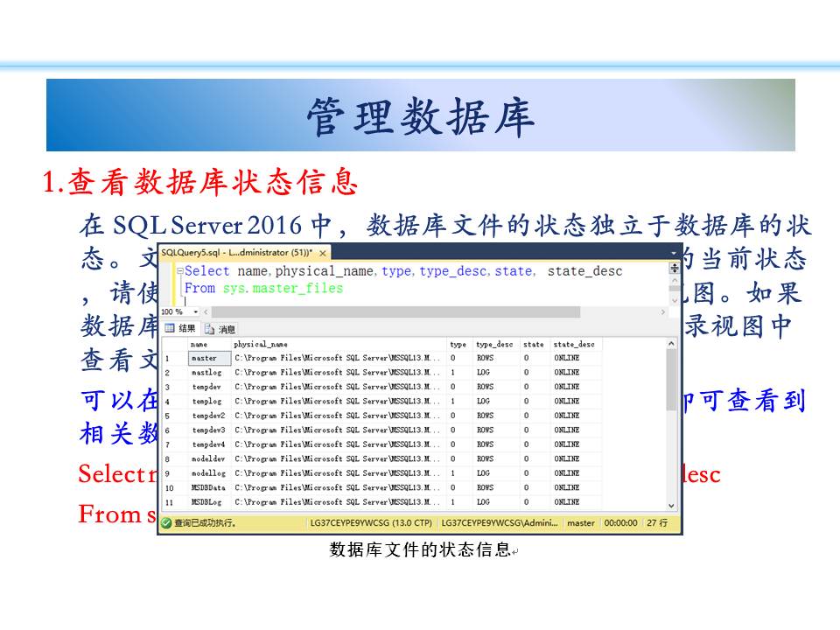This screenshot has height=630, width=840.
Task: Click the server 'LG37CEYPE9YWCSG (13.0 CTP)' status entry
Action: coord(371,523)
